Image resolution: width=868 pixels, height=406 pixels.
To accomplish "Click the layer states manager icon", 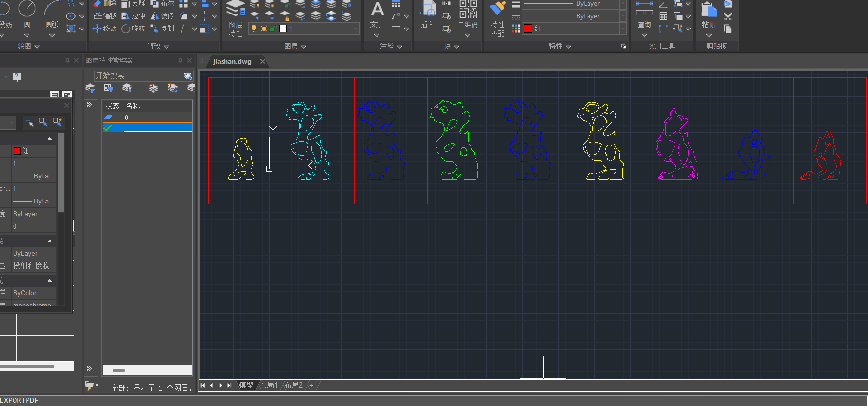I will [x=127, y=88].
